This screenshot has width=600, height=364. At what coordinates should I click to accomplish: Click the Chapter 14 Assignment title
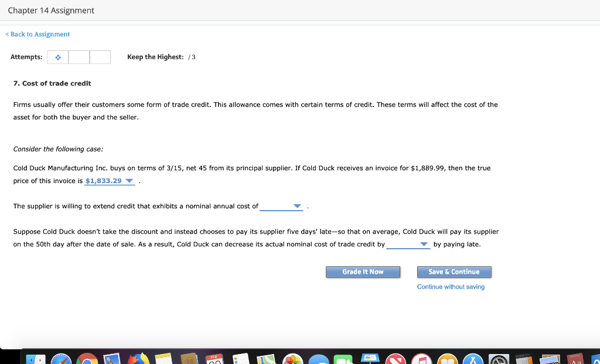(x=51, y=11)
